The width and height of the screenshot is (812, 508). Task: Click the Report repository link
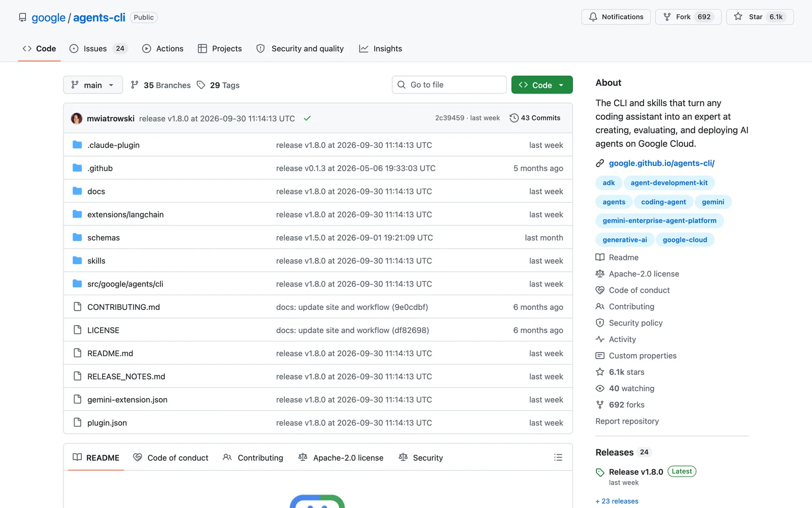click(x=627, y=421)
